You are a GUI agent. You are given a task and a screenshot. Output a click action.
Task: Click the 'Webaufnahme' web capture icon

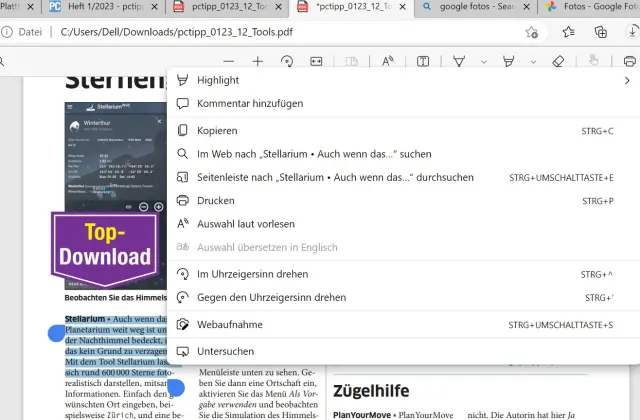point(183,325)
